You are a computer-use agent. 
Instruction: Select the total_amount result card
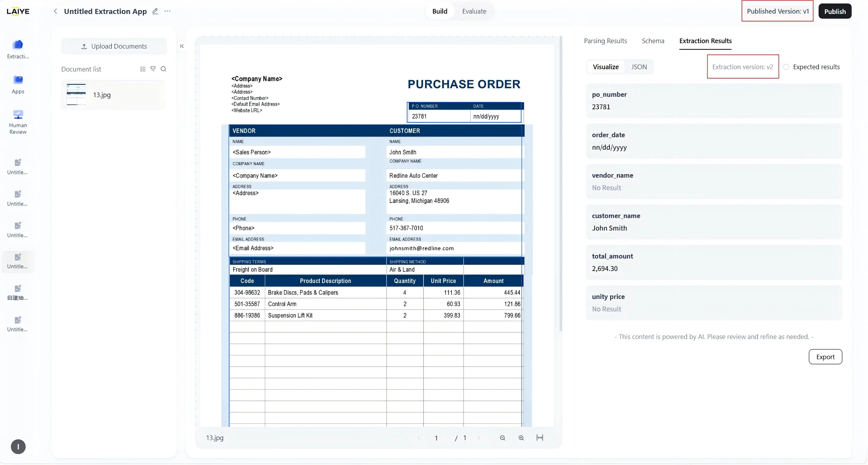point(714,262)
